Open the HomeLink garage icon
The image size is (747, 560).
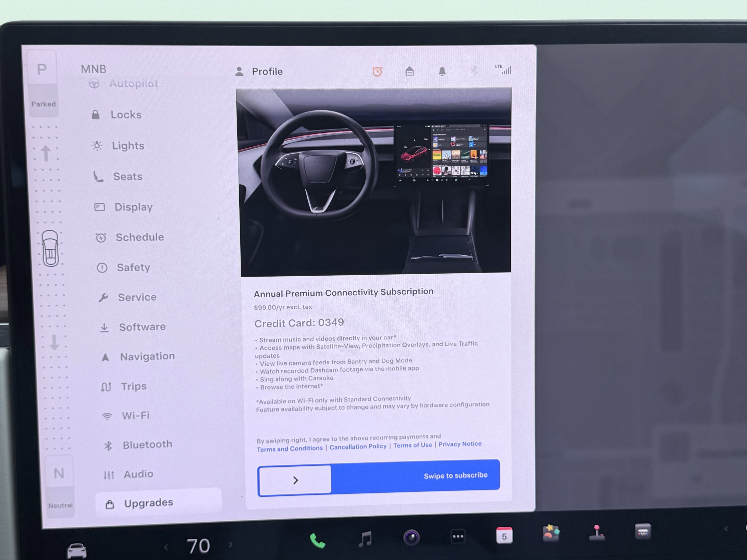(410, 71)
